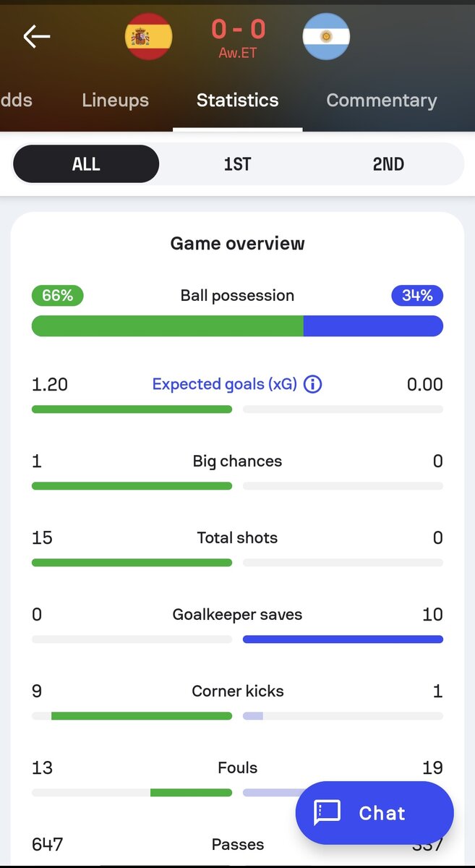Screen dimensions: 475x868
Task: Tap the 0 - 0 score display
Action: 238,30
